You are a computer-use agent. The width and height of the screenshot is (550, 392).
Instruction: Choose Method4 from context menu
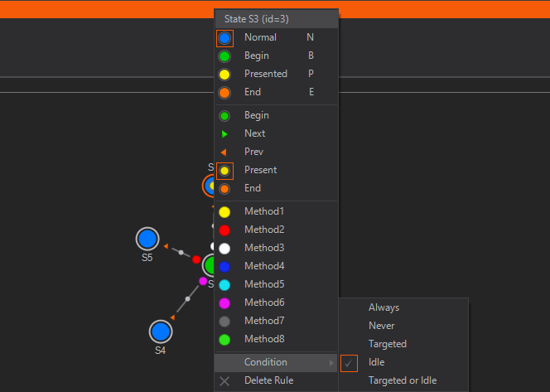coord(264,266)
